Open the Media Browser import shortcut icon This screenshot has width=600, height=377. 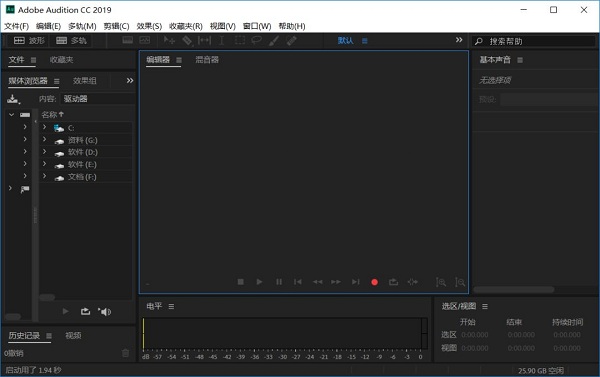[x=13, y=99]
